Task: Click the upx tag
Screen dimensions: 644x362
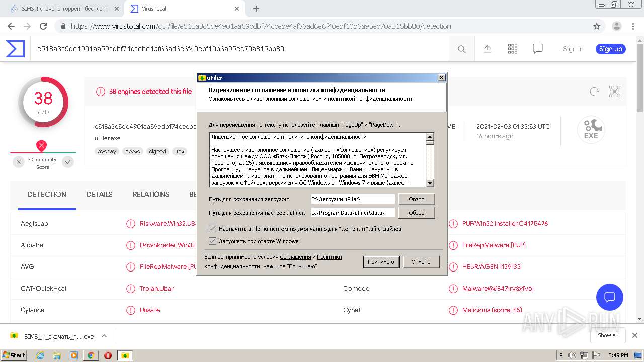Action: tap(180, 151)
